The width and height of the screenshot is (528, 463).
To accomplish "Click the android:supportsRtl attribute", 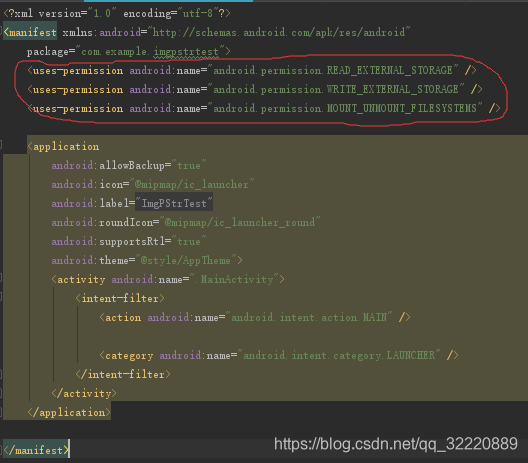I will (108, 241).
